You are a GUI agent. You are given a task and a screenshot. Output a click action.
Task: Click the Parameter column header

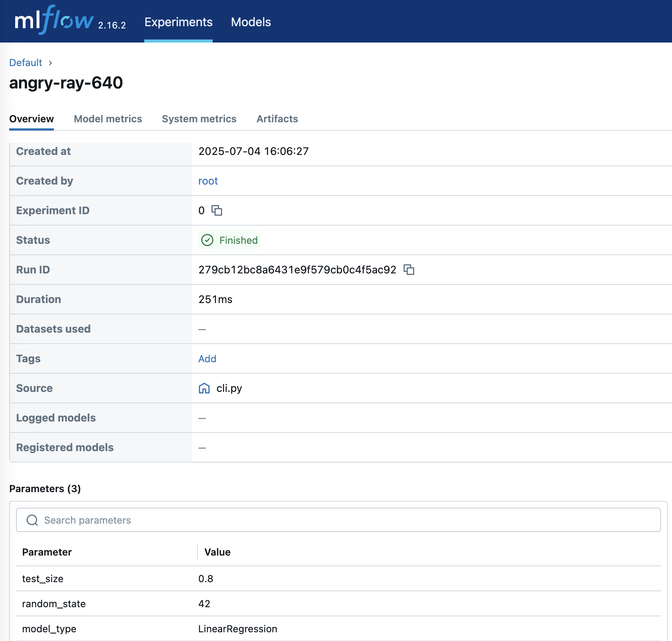47,552
